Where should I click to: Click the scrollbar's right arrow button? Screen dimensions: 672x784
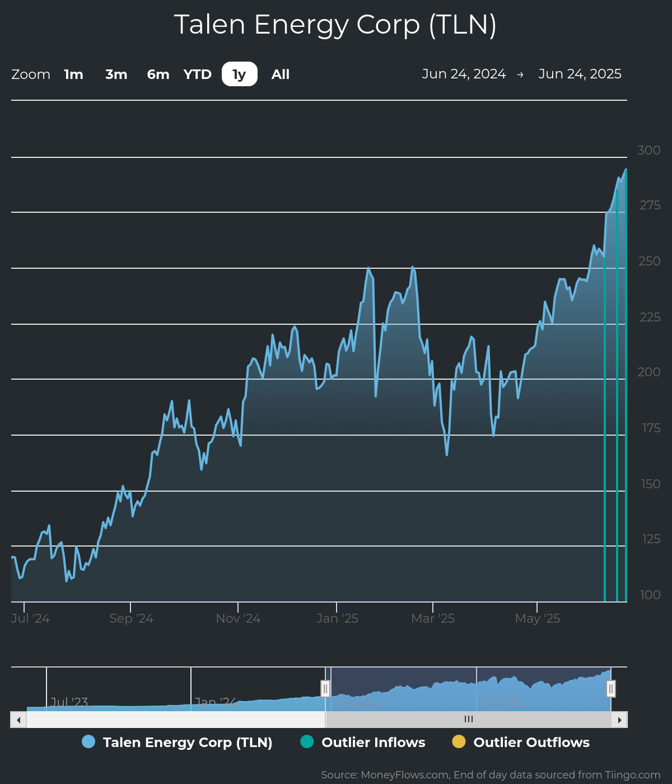pyautogui.click(x=619, y=720)
